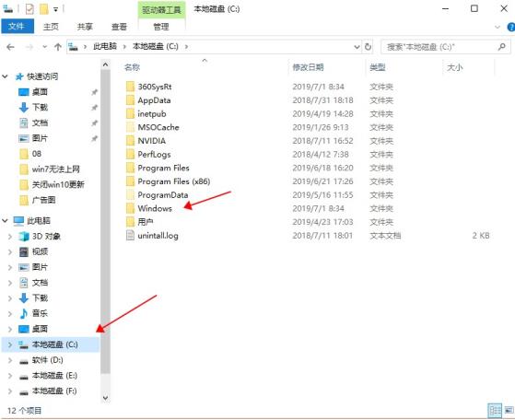Sort files by 修改日期 column header
This screenshot has width=515, height=420.
pyautogui.click(x=308, y=67)
